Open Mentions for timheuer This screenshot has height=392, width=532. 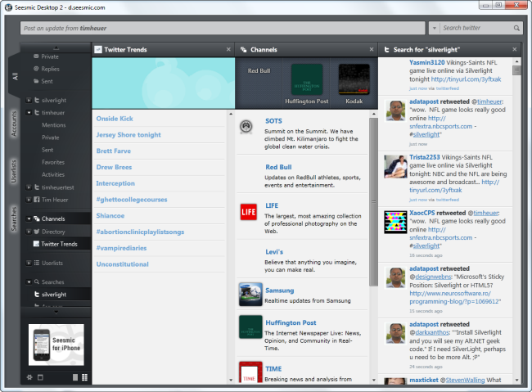coord(53,125)
